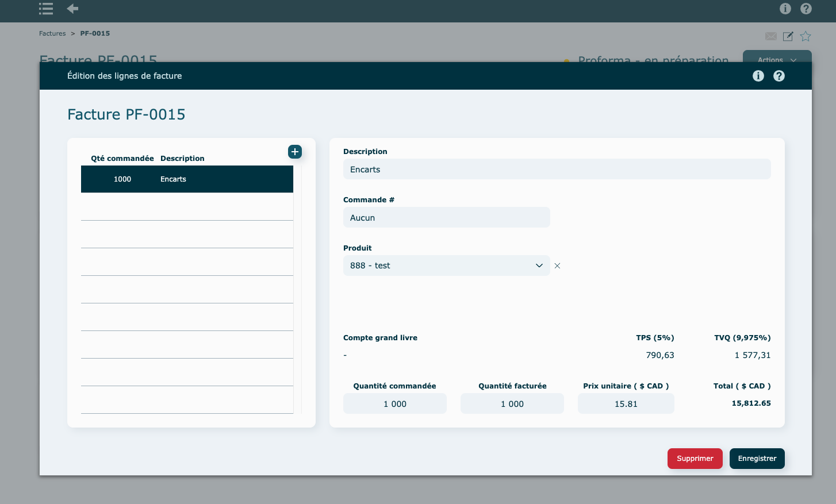Clear the selected product with X icon
Screen dimensions: 836x504
557,266
